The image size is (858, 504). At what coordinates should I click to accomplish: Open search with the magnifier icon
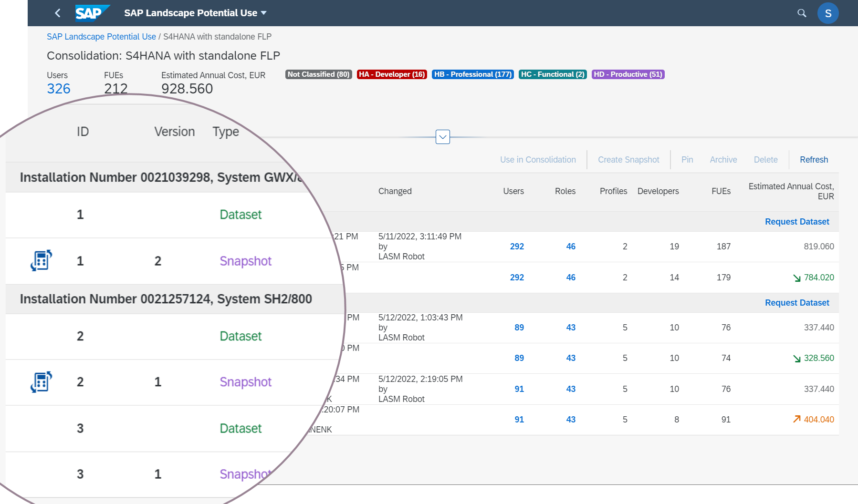click(x=802, y=13)
